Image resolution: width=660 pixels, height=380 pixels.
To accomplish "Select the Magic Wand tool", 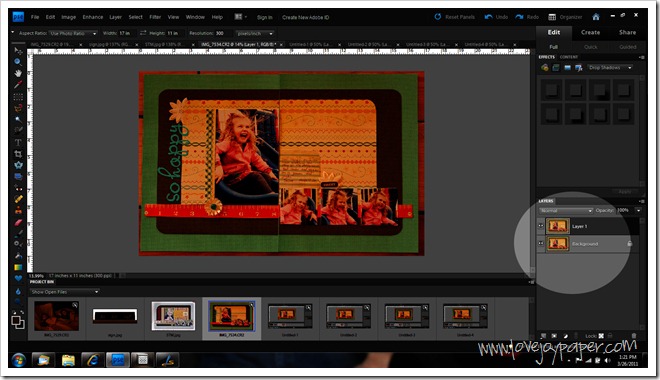I will pos(18,120).
